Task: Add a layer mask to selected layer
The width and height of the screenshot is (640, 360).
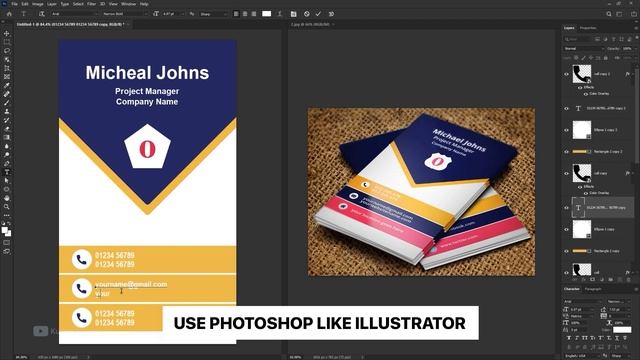Action: 593,280
